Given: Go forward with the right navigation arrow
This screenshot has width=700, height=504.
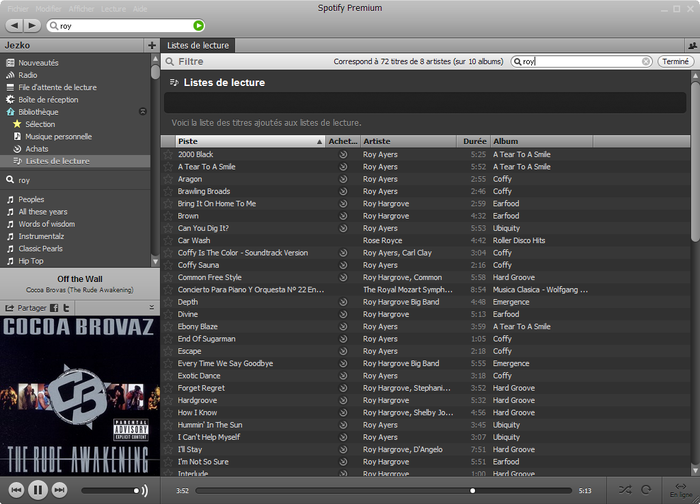Looking at the screenshot, I should tap(32, 25).
